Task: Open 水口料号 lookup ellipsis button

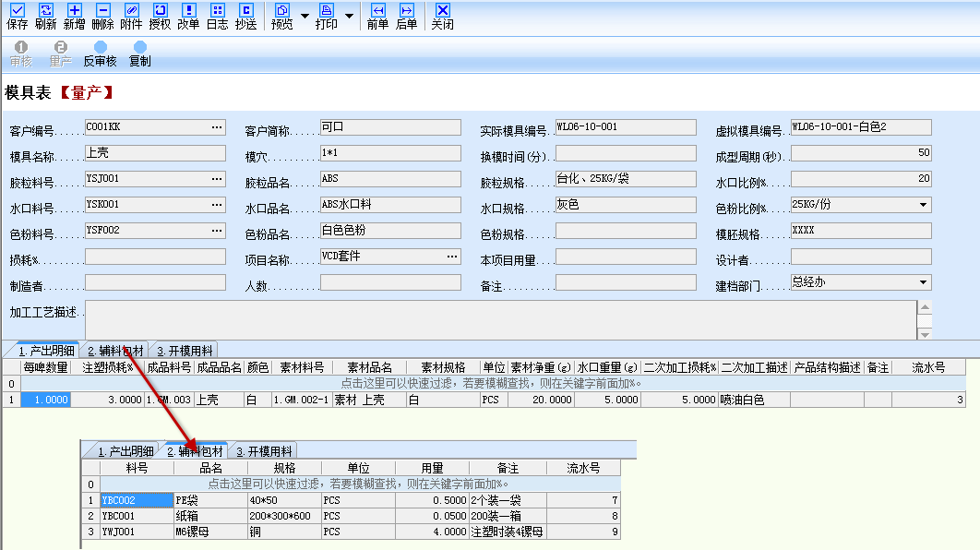Action: (217, 205)
